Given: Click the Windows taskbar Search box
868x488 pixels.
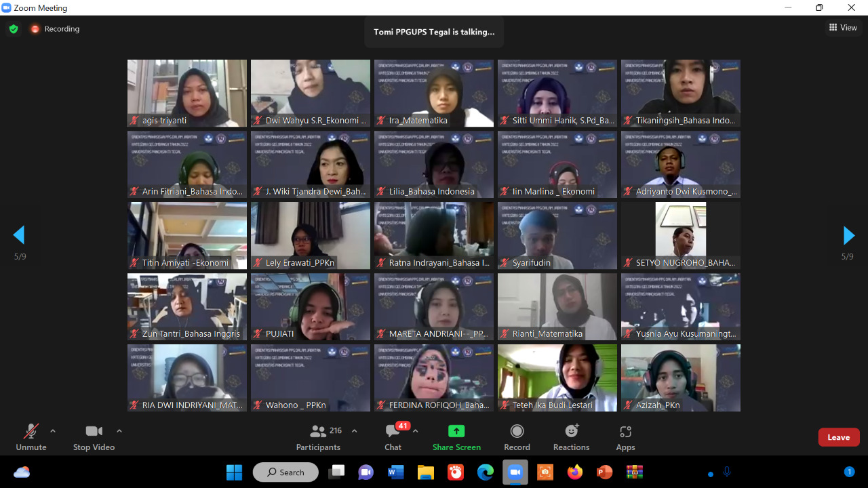Looking at the screenshot, I should tap(285, 472).
